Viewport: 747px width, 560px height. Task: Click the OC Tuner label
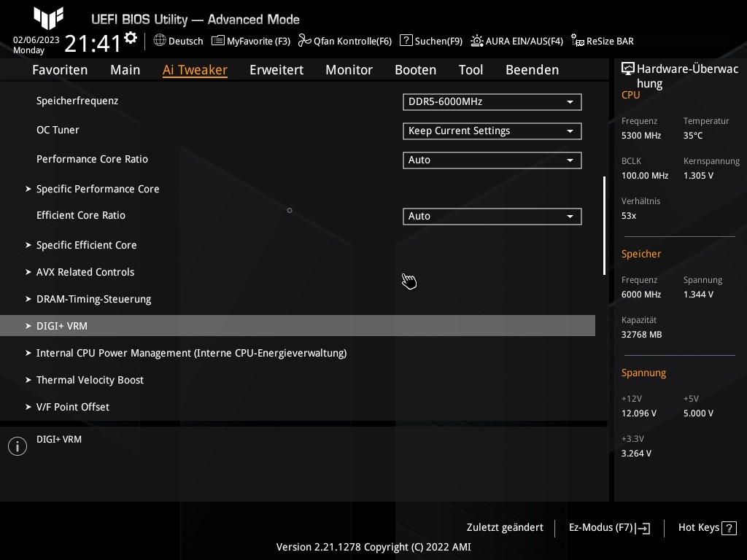tap(58, 130)
